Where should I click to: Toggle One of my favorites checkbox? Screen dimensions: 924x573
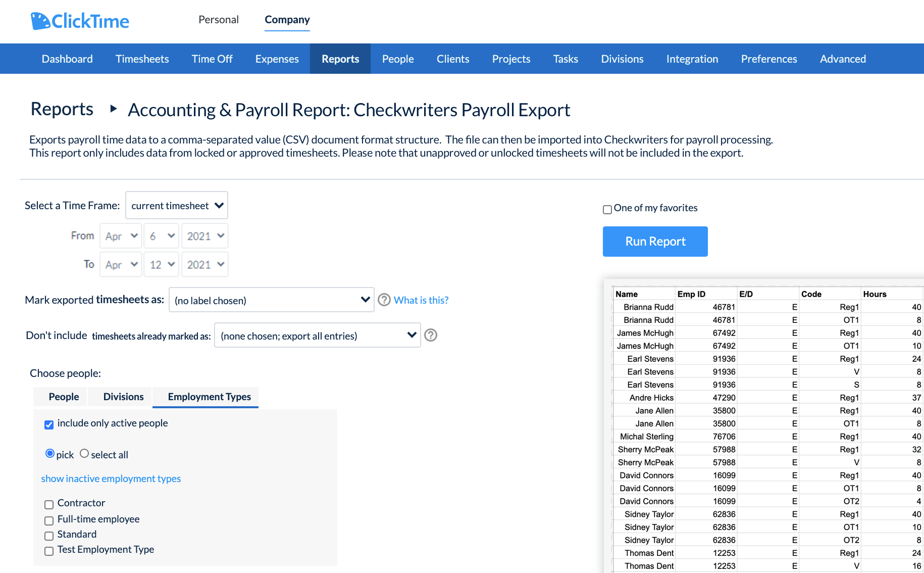(607, 209)
